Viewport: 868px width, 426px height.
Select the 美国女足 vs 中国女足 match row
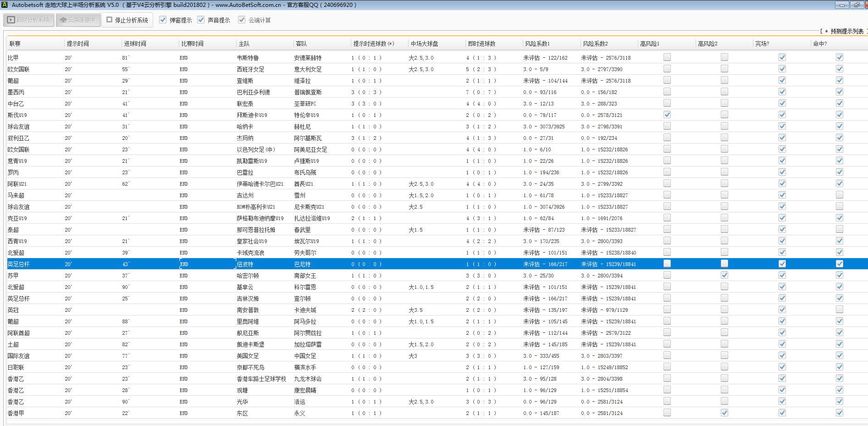click(x=275, y=356)
